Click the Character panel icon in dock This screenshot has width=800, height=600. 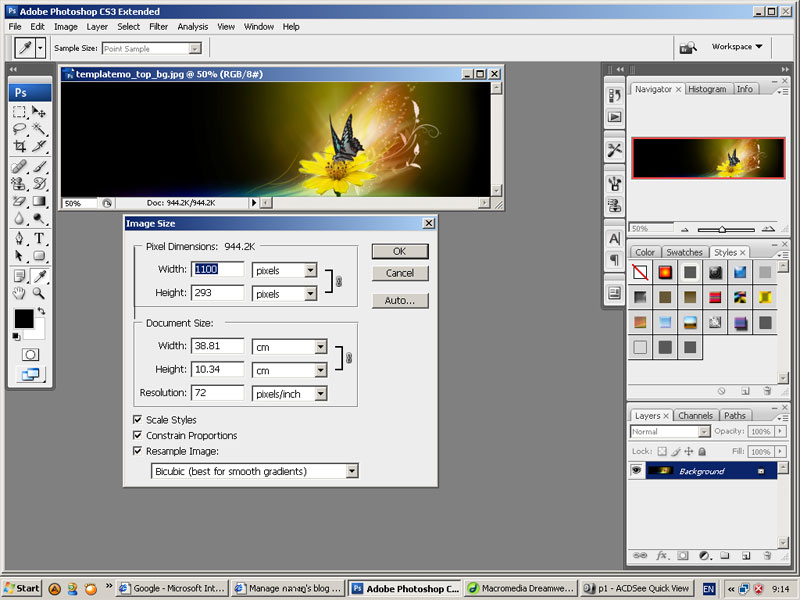[x=614, y=238]
